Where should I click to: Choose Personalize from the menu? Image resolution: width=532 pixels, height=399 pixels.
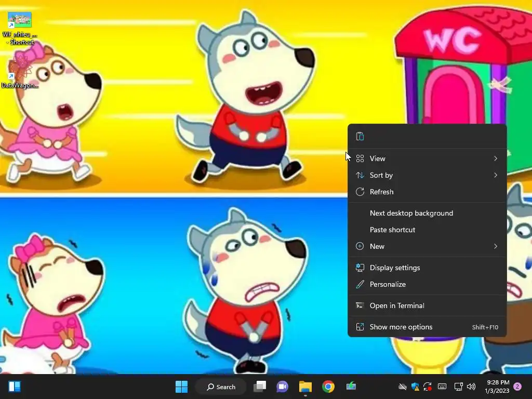(427, 284)
